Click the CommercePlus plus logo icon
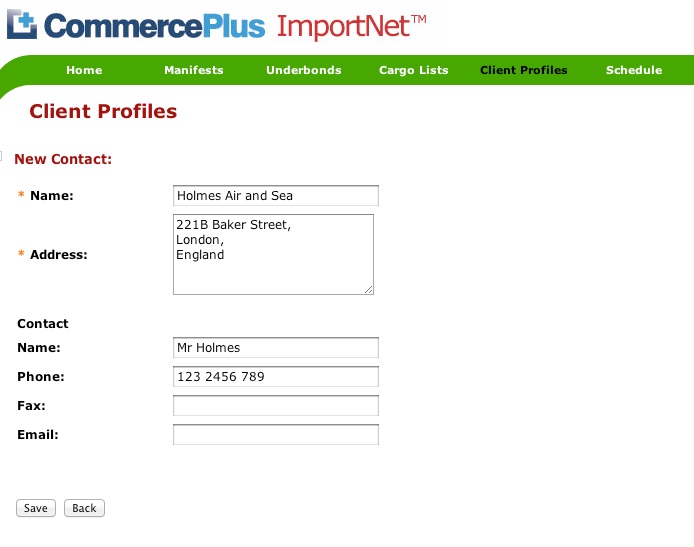The height and width of the screenshot is (547, 694). [23, 24]
